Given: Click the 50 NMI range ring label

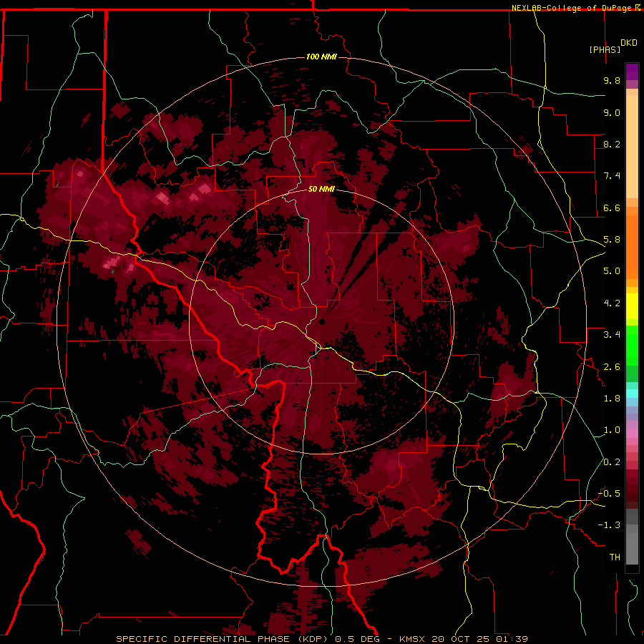Looking at the screenshot, I should [x=321, y=189].
